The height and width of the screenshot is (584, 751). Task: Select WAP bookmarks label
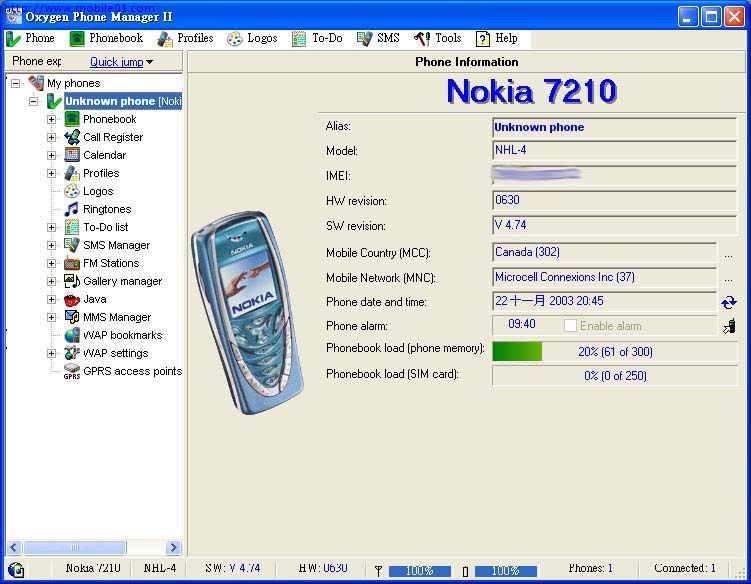coord(123,335)
